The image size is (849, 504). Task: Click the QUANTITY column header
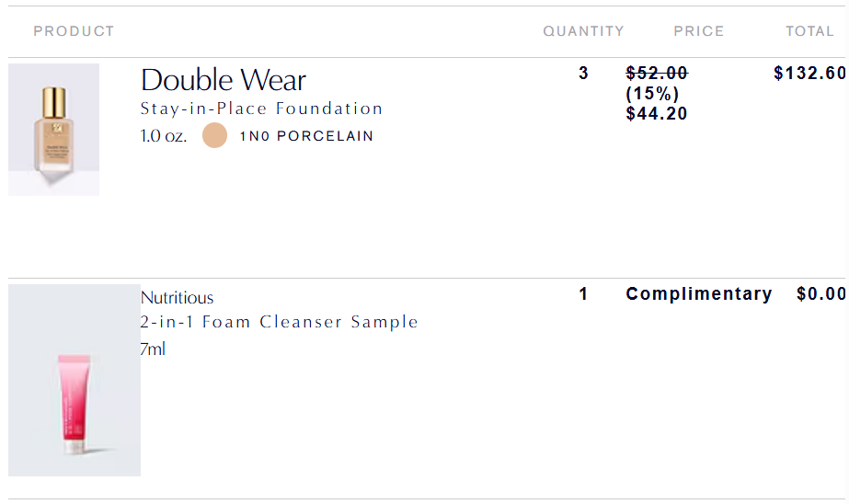coord(583,31)
